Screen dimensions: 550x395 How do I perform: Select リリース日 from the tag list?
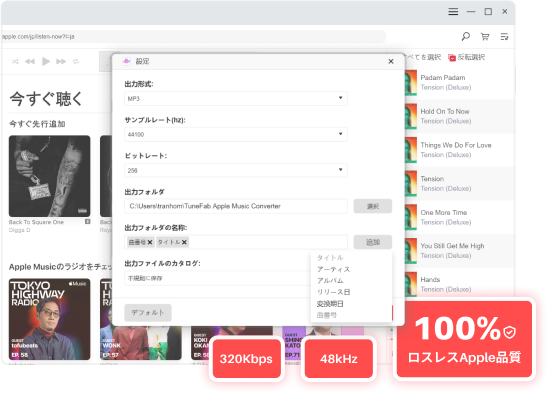[x=334, y=292]
